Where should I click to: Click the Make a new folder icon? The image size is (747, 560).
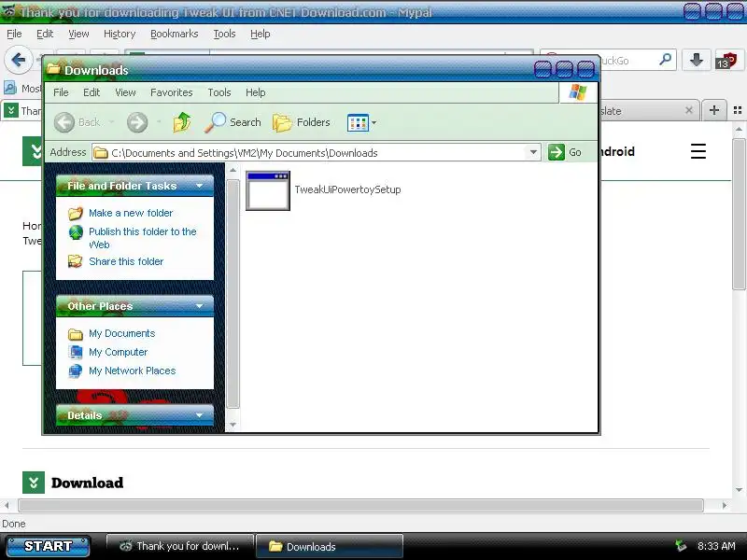coord(76,214)
